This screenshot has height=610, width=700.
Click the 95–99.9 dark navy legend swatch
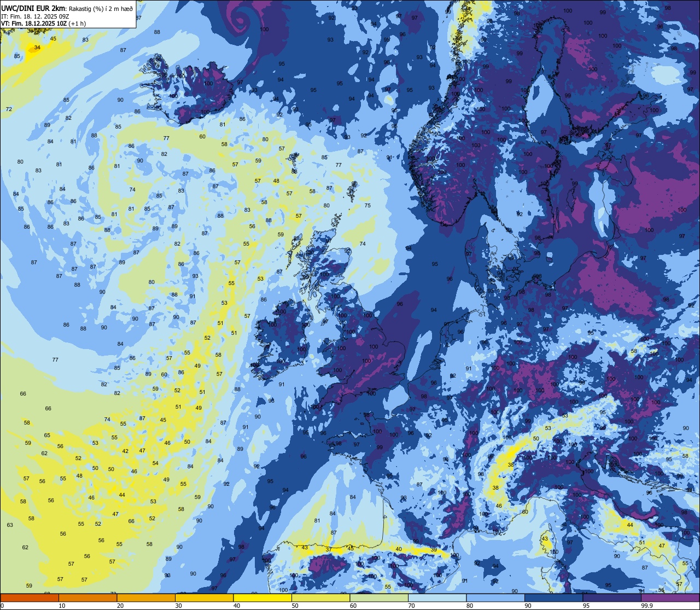click(612, 598)
